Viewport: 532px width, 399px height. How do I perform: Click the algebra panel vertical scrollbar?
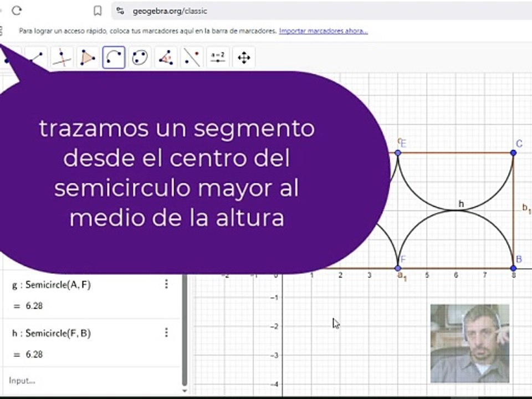tap(185, 331)
